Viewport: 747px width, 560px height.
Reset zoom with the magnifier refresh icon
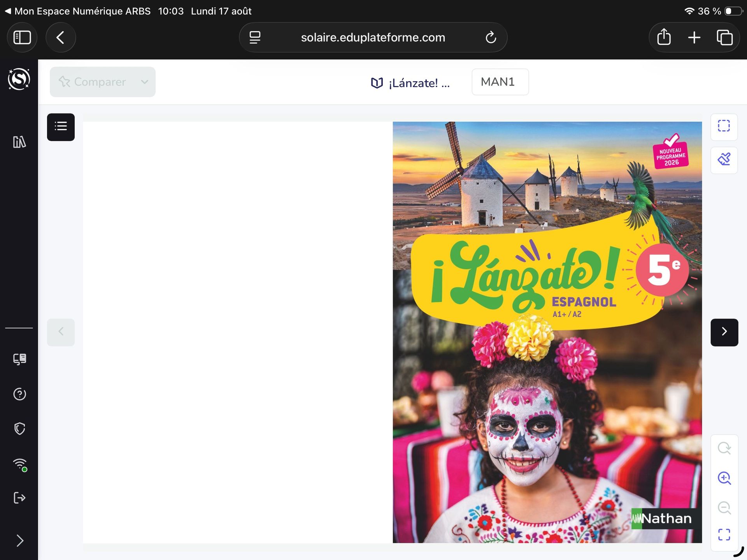coord(724,448)
